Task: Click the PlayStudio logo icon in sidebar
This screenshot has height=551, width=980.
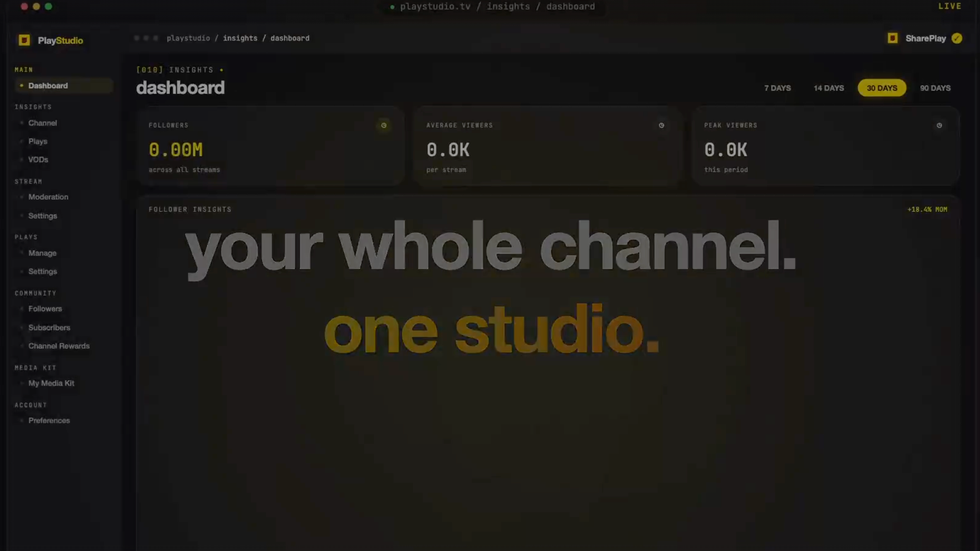Action: tap(24, 40)
